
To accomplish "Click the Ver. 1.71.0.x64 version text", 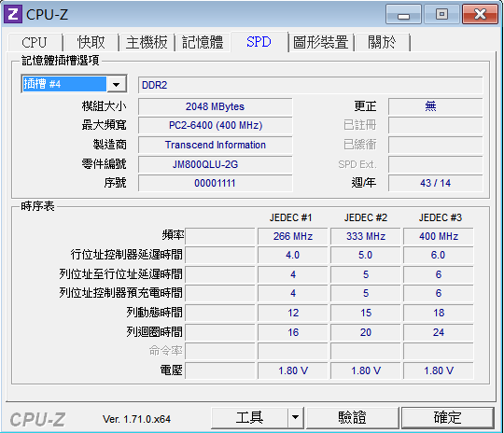I will 136,419.
